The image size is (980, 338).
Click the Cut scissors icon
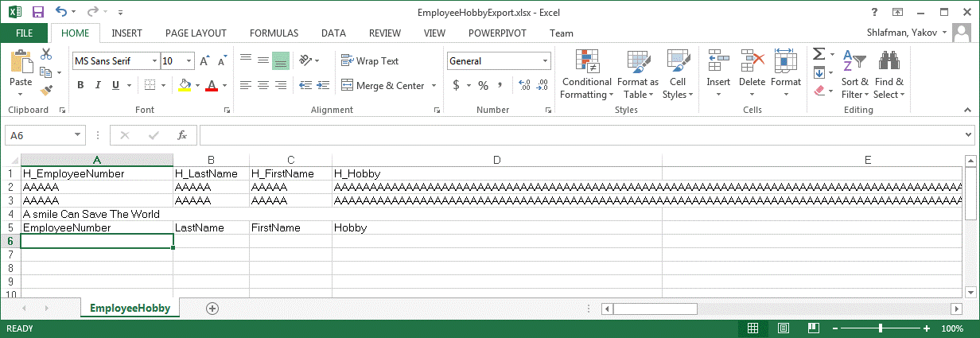(46, 54)
